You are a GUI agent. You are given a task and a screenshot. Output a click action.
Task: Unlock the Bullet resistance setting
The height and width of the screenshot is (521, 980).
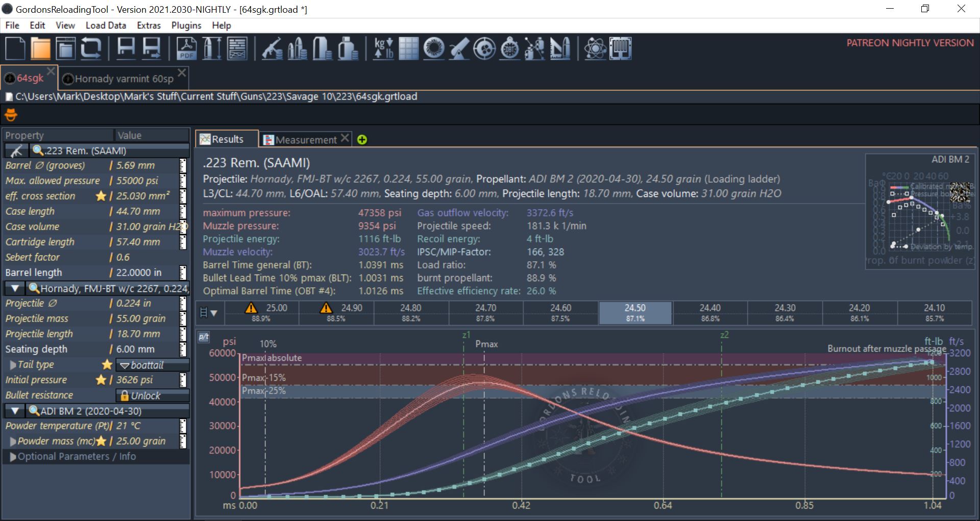click(x=152, y=395)
